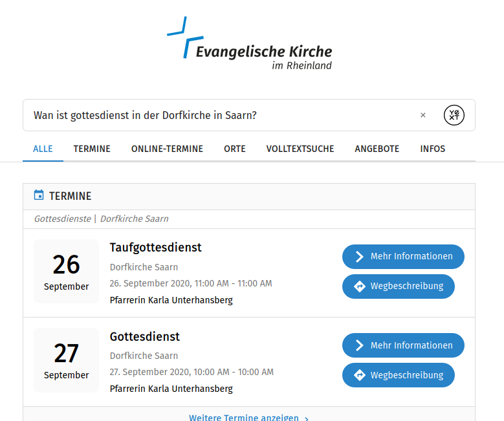
Task: Click directions icon in 27 September Wegbeschreibung button
Action: pos(360,375)
